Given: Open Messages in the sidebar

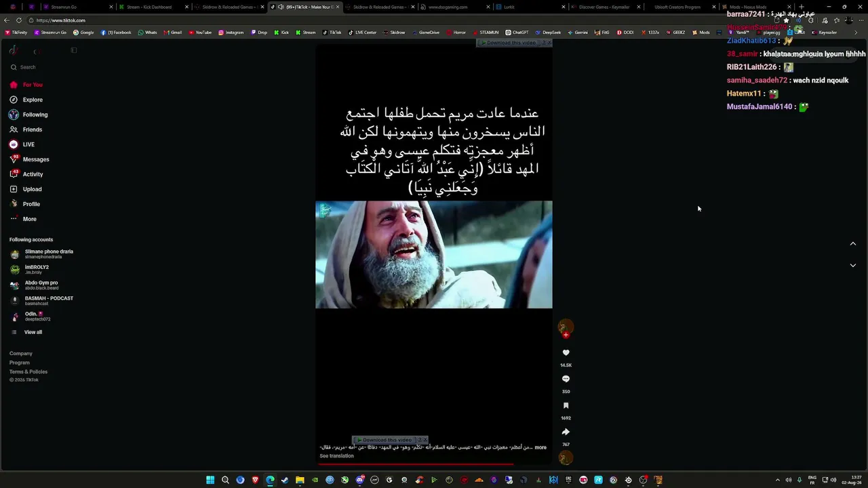Looking at the screenshot, I should tap(29, 159).
